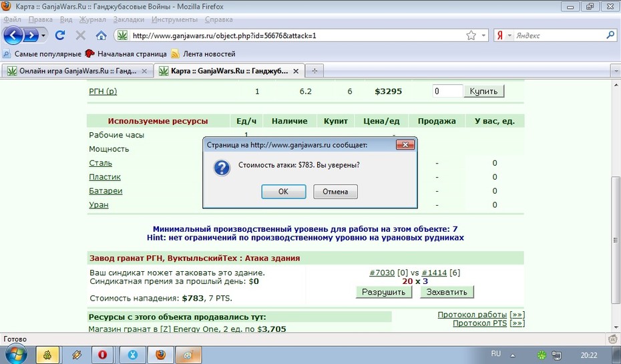This screenshot has width=621, height=364.
Task: Click the scrollbar up arrow
Action: click(x=616, y=85)
